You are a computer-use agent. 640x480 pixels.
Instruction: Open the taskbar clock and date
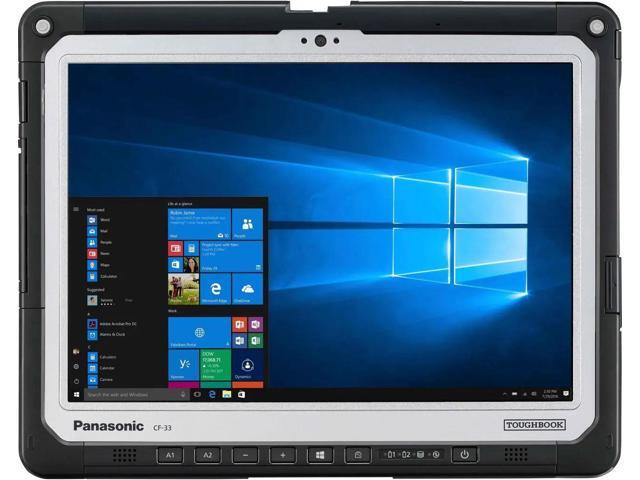pos(549,394)
